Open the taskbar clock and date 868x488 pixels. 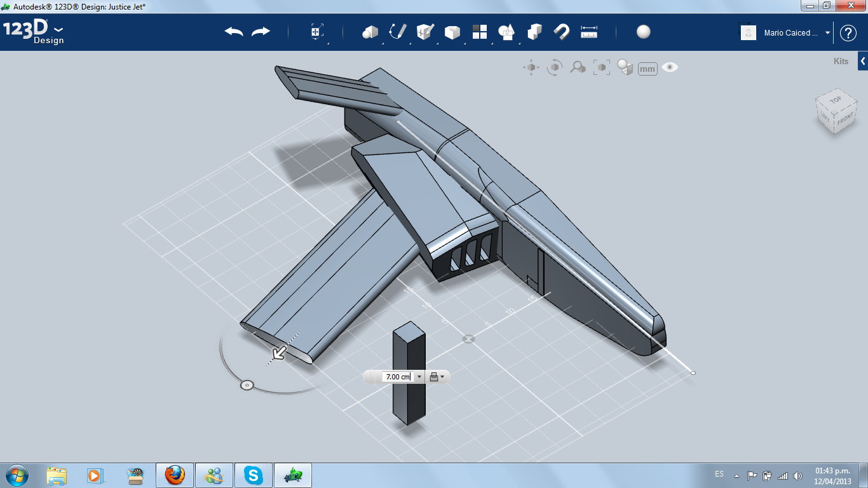(832, 475)
